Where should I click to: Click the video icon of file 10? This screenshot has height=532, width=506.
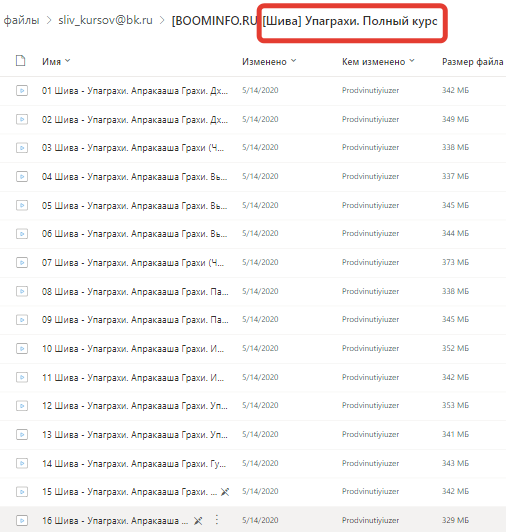coord(22,348)
